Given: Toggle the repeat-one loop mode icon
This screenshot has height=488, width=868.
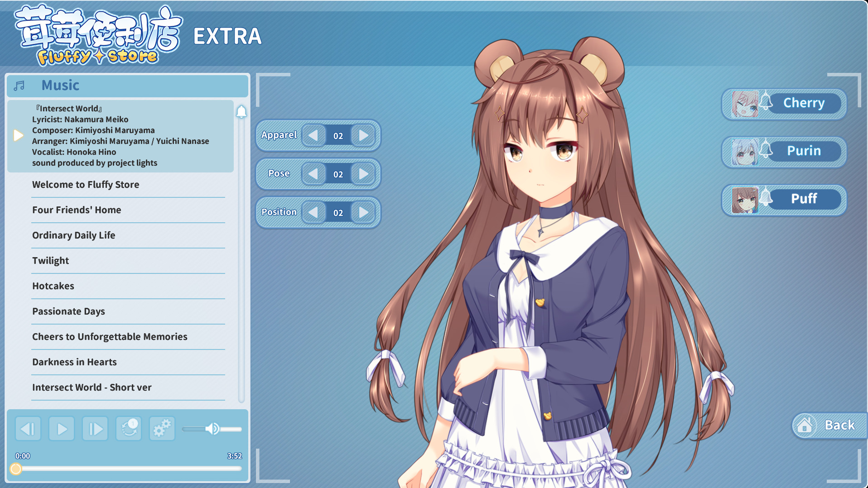Looking at the screenshot, I should (129, 429).
